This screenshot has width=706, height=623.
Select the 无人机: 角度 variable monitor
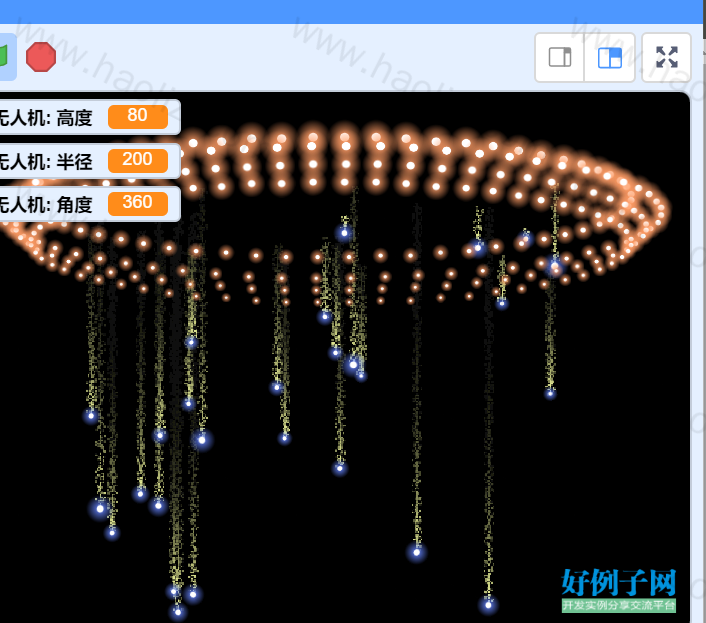[89, 204]
